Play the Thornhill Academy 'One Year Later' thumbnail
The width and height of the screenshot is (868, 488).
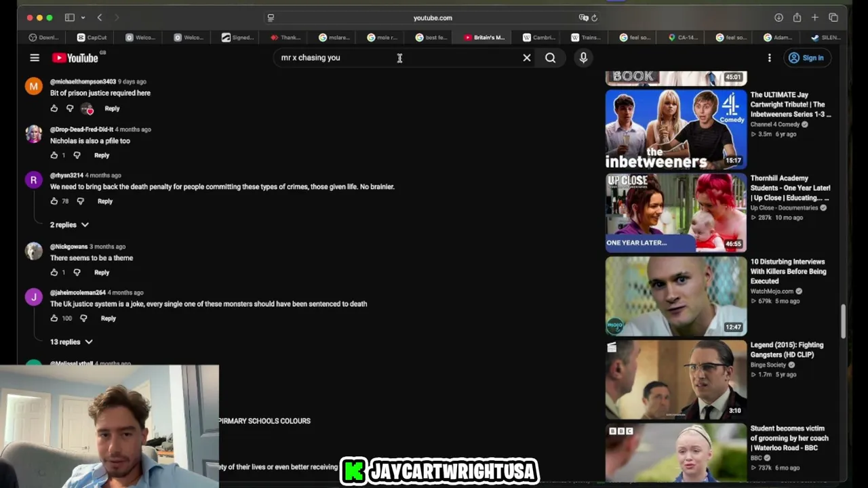[x=676, y=213]
